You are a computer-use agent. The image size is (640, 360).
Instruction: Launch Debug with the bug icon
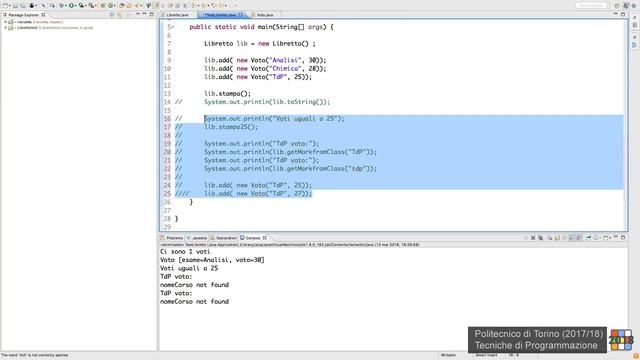[x=61, y=5]
